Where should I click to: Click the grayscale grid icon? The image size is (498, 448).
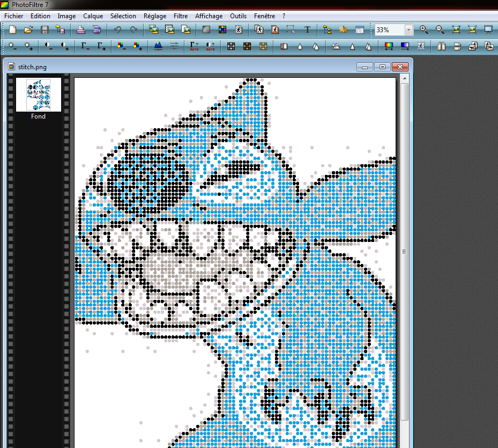231,47
